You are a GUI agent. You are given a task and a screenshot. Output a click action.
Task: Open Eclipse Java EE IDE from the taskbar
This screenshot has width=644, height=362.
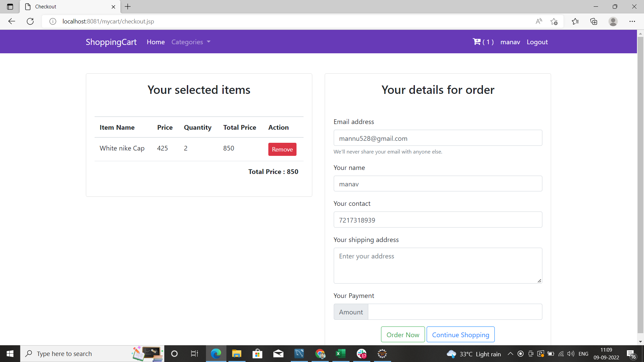tap(382, 354)
